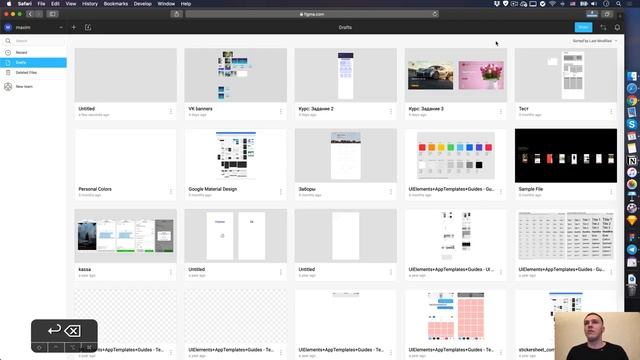The image size is (640, 360).
Task: Open the History menu in menu bar
Action: click(x=90, y=4)
